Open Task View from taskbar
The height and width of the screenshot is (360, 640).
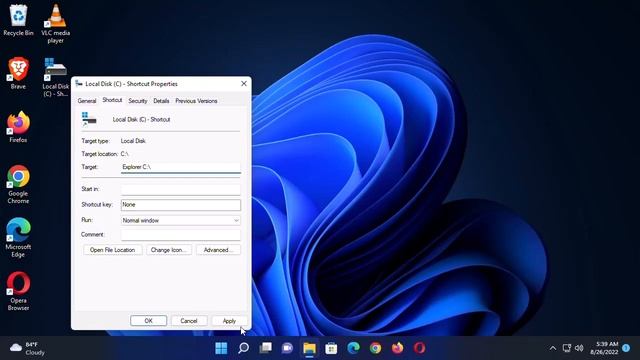[265, 348]
